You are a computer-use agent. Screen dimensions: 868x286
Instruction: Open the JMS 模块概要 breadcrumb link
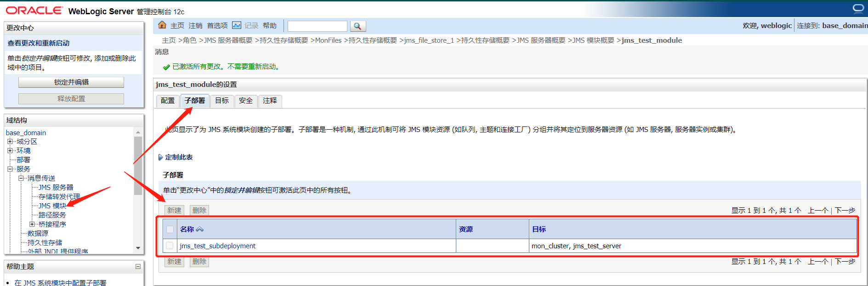(594, 40)
